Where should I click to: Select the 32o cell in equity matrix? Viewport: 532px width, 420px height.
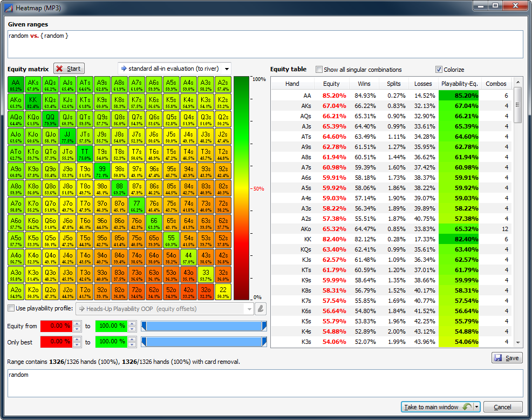coord(206,292)
